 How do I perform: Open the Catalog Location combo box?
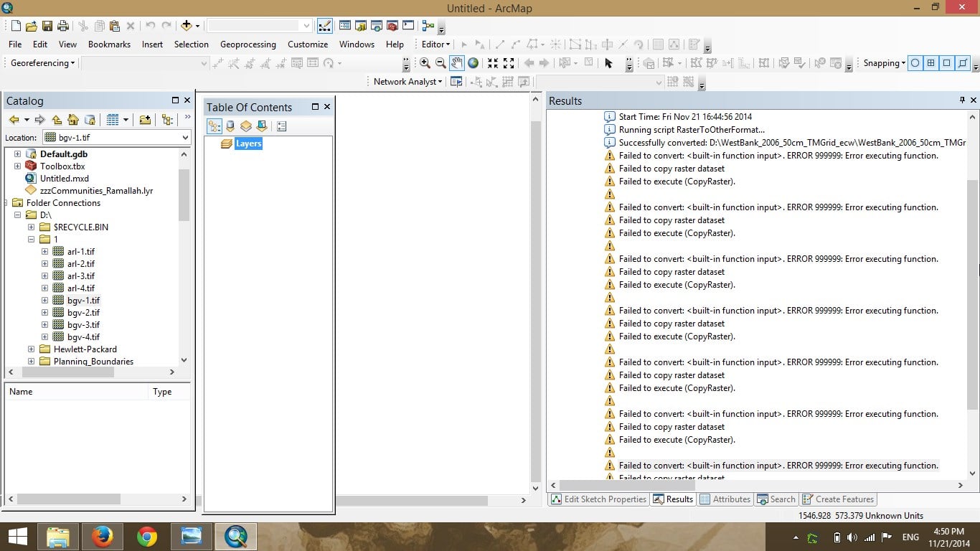[x=116, y=138]
